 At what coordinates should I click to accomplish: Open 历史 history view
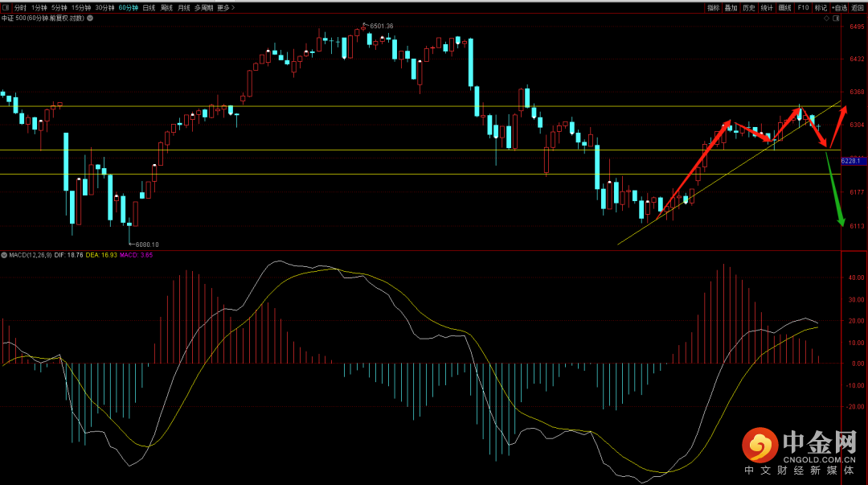click(749, 8)
